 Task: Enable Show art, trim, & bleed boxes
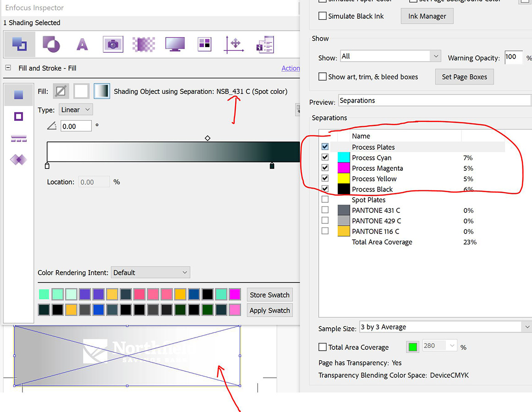(323, 77)
